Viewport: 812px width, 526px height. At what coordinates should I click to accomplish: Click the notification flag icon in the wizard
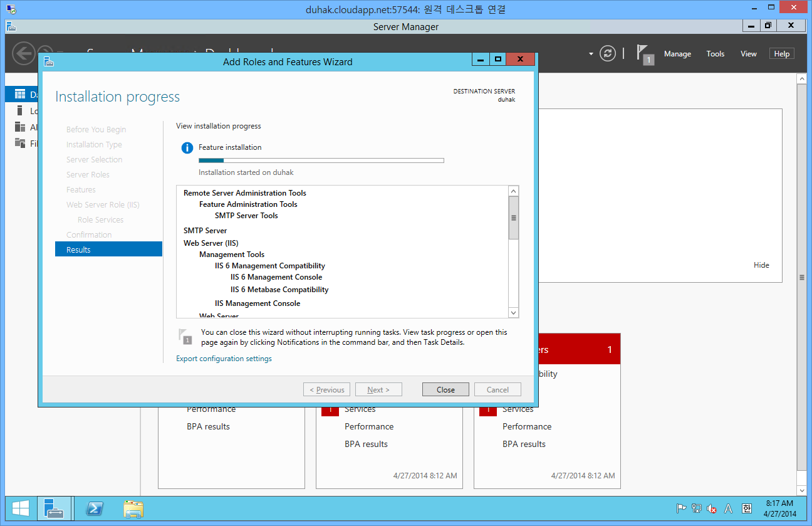pos(185,336)
